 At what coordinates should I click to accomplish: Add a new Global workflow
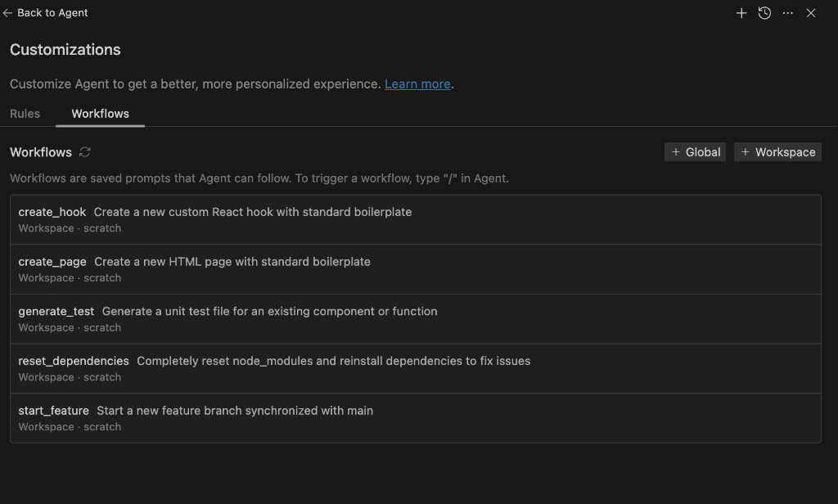(696, 152)
